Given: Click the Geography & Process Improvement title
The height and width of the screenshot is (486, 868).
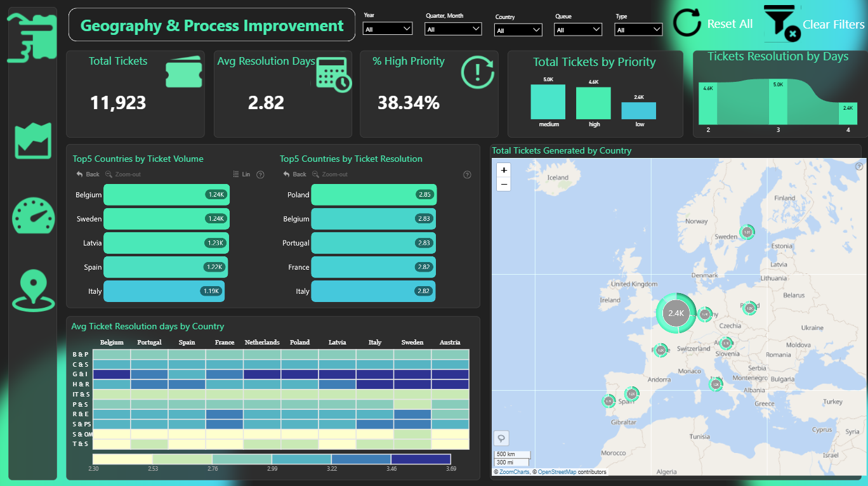Looking at the screenshot, I should (212, 26).
